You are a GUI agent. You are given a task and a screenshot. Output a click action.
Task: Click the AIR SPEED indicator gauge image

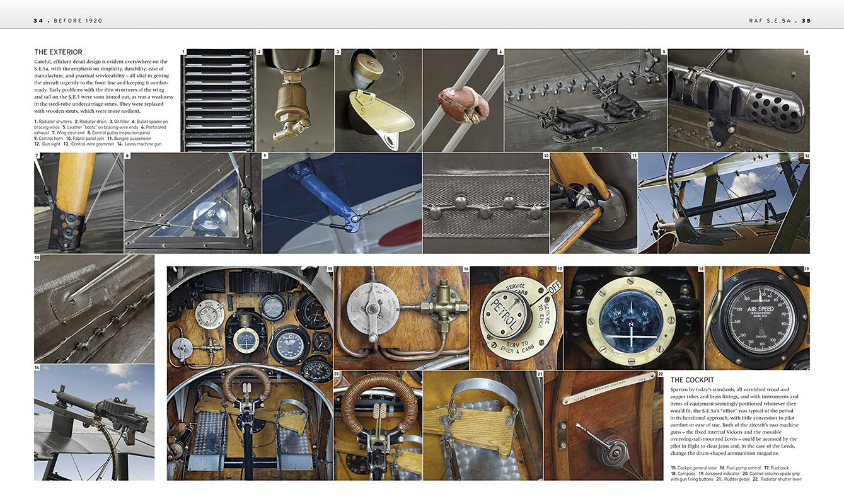758,318
